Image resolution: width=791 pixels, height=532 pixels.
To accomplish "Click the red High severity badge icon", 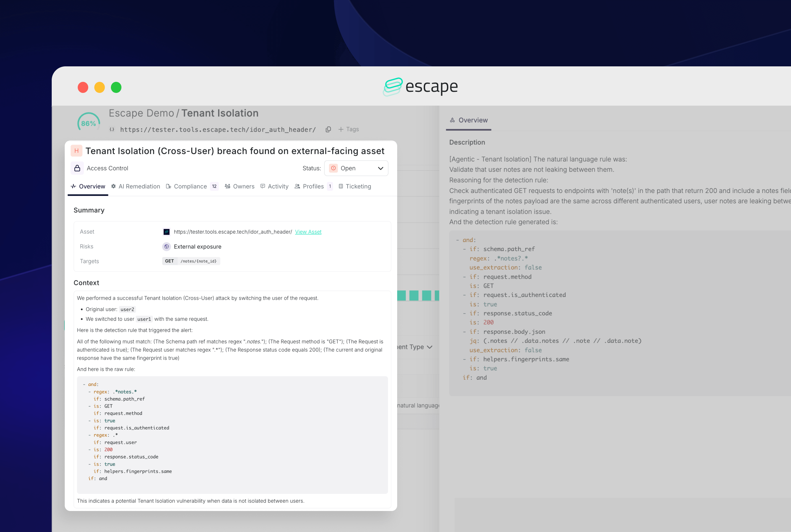I will (76, 151).
